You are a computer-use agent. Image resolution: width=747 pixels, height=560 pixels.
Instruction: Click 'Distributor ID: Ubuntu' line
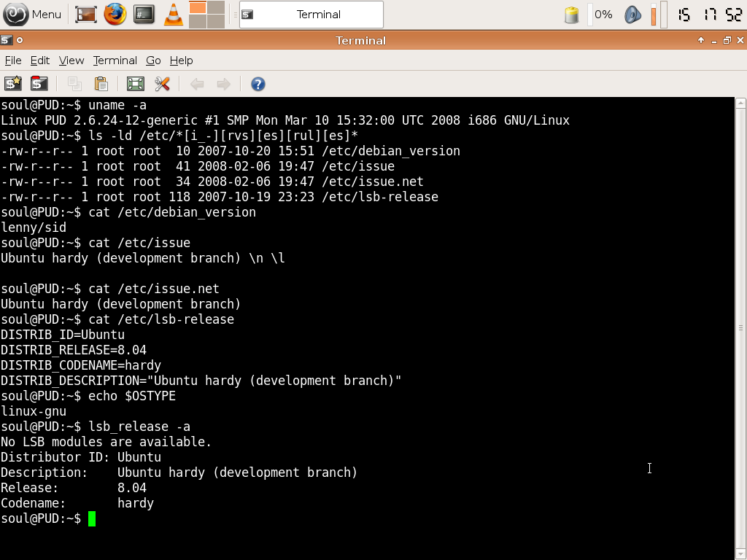point(81,457)
